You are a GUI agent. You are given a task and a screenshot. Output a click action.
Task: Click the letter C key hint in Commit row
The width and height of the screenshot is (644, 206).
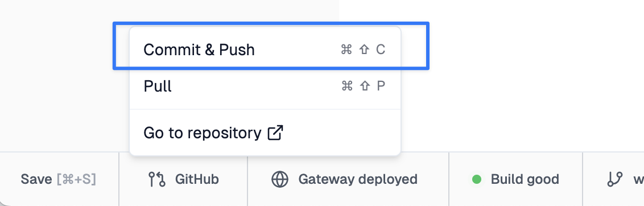pos(381,50)
